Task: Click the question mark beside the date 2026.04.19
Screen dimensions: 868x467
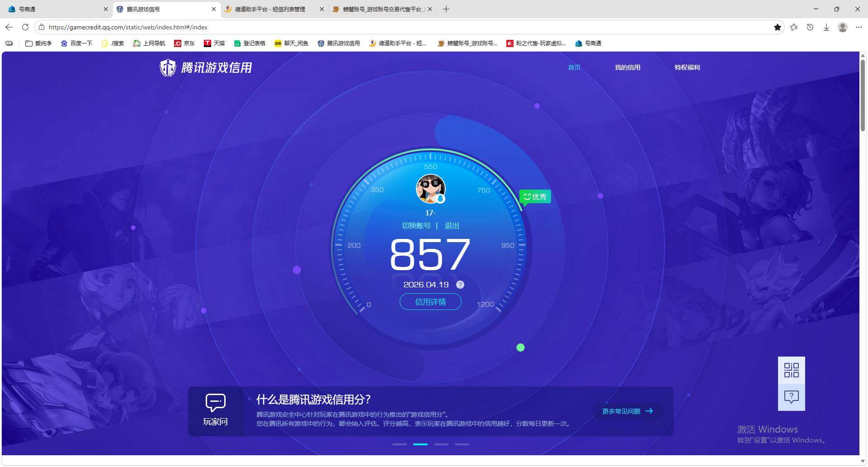Action: [460, 285]
